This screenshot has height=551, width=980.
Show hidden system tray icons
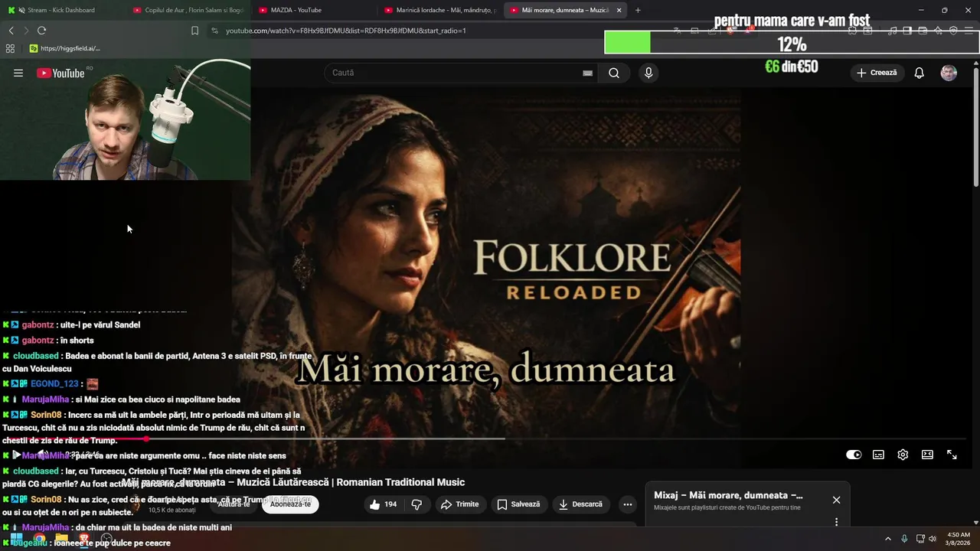tap(888, 539)
